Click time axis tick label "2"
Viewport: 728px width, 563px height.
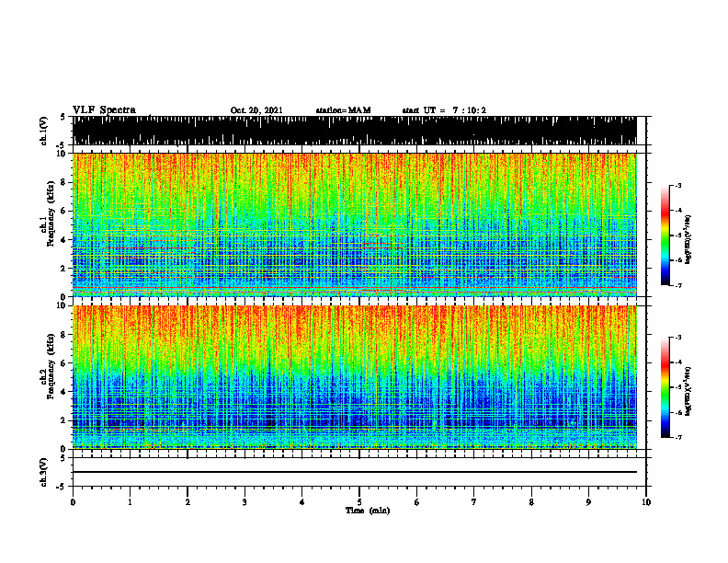point(188,502)
